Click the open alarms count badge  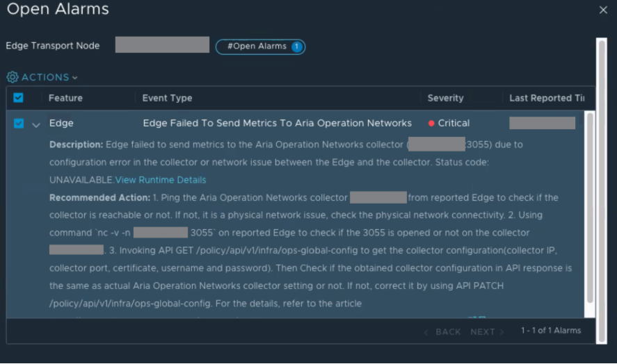[297, 47]
